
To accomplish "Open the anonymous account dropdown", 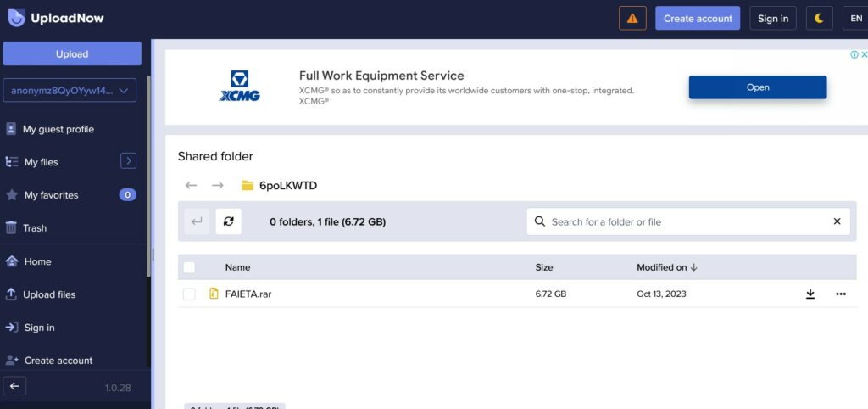I will click(72, 90).
